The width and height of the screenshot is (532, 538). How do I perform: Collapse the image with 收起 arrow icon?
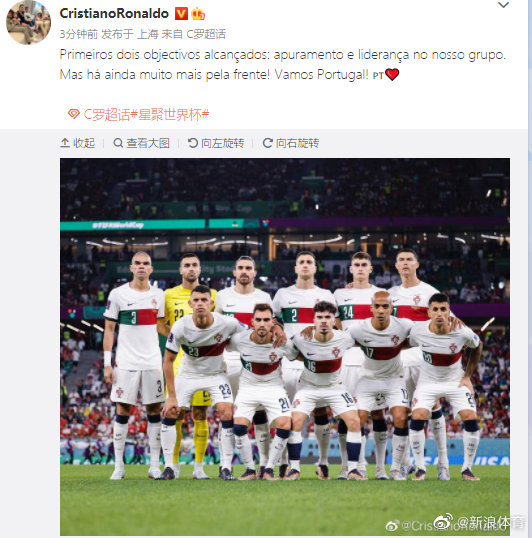(x=65, y=143)
